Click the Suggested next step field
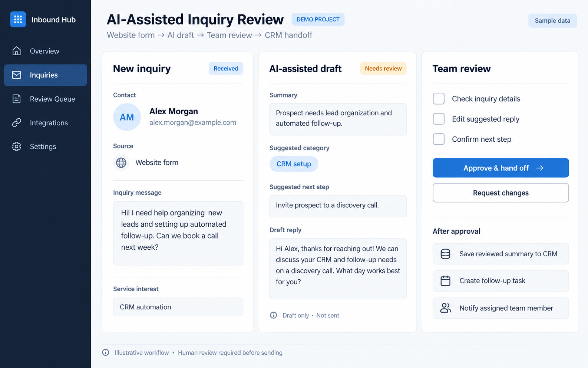This screenshot has height=368, width=588. coord(338,206)
